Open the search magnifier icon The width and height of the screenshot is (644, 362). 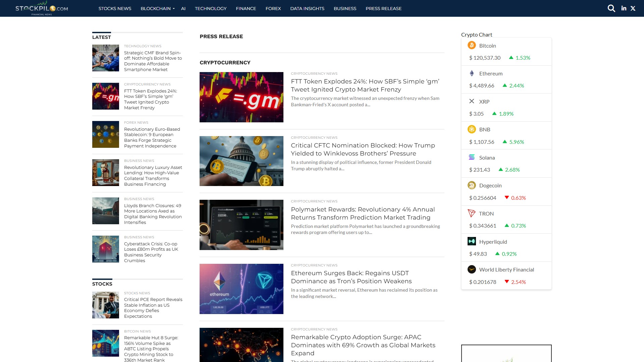click(x=611, y=8)
